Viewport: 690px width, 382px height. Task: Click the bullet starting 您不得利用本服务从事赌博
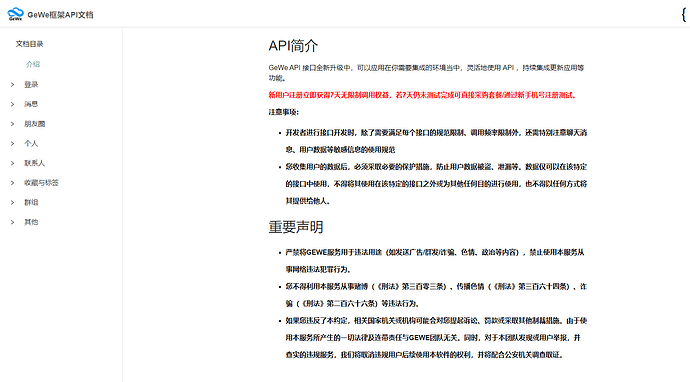(436, 295)
